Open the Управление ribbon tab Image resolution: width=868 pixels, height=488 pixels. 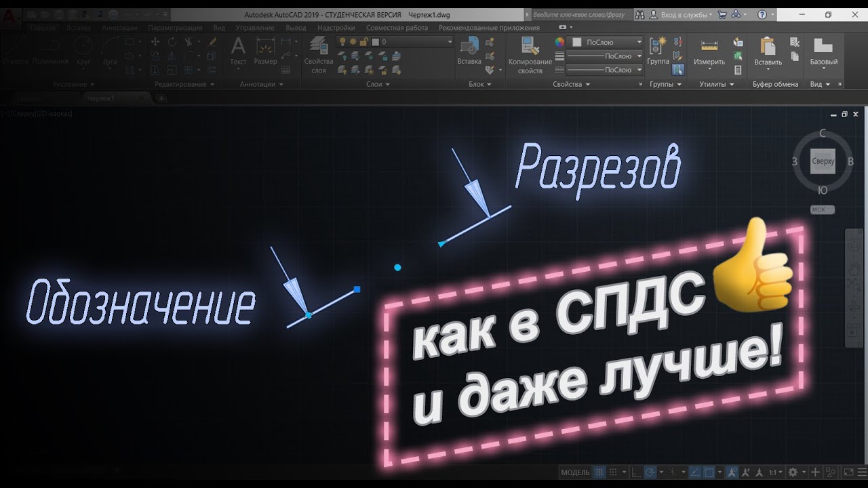pyautogui.click(x=255, y=28)
